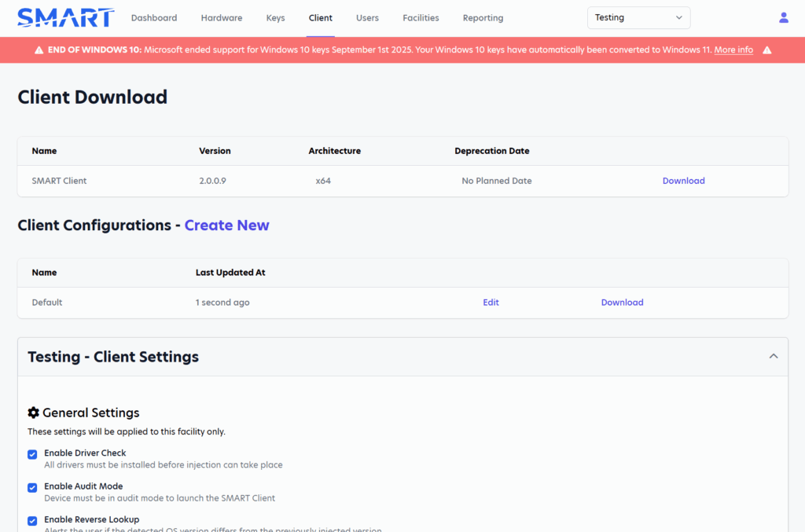
Task: Download the SMART Client x64 installer
Action: 683,181
